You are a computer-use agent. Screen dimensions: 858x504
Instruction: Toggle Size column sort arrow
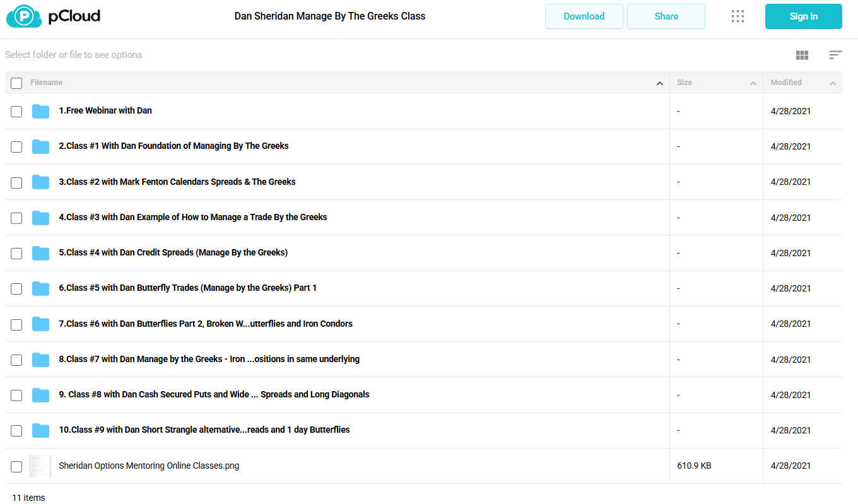point(753,83)
